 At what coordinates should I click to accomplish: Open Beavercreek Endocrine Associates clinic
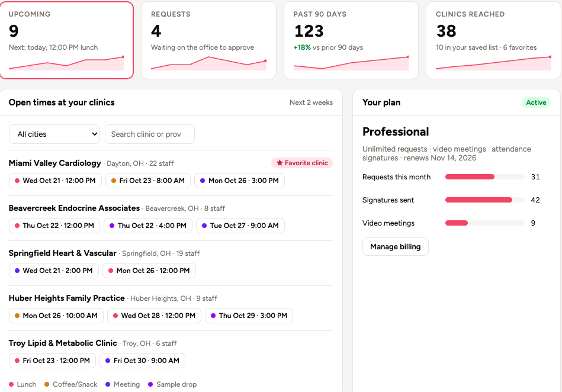(x=74, y=208)
